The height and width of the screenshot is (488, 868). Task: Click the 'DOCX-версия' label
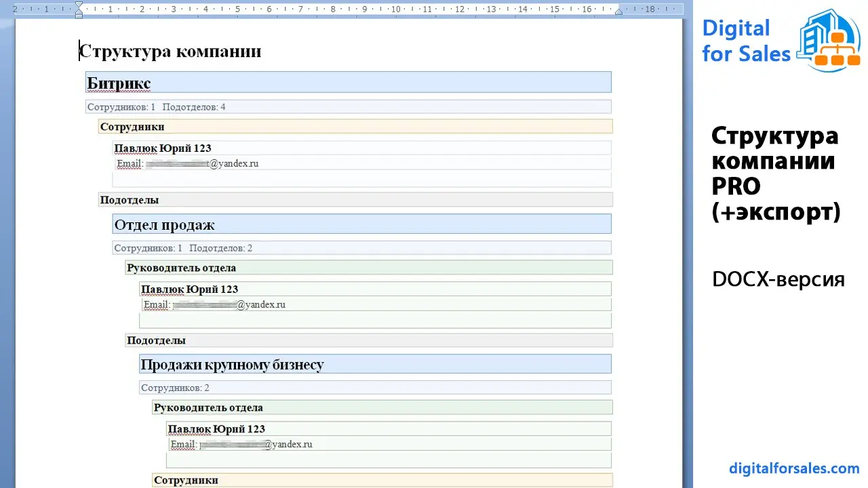778,279
